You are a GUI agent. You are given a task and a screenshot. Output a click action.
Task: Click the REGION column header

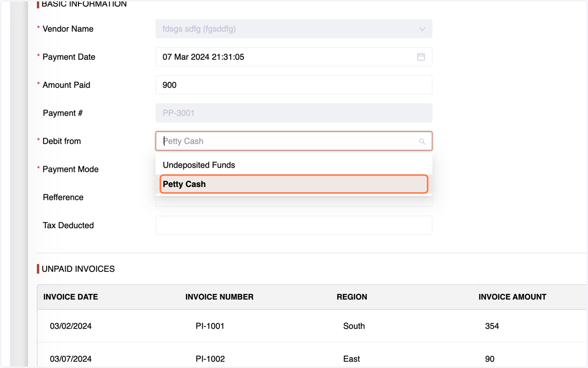coord(352,297)
